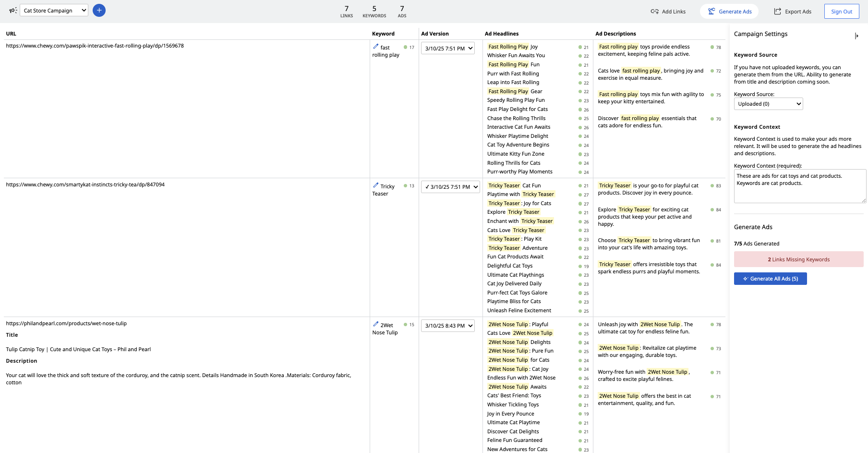Screen dimensions: 868x453
Task: Select the headline 'Interactive Cat Fun Awaits'
Action: [x=519, y=127]
